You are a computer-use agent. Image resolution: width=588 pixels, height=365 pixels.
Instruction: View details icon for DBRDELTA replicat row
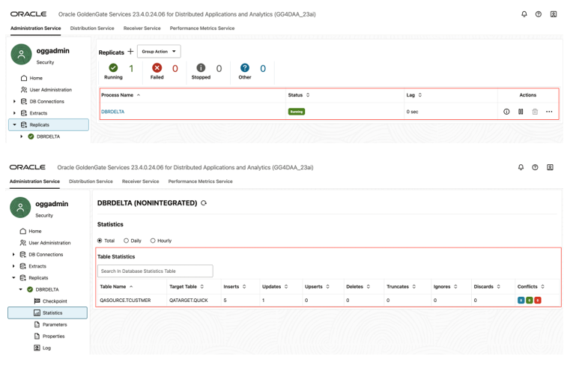(506, 112)
